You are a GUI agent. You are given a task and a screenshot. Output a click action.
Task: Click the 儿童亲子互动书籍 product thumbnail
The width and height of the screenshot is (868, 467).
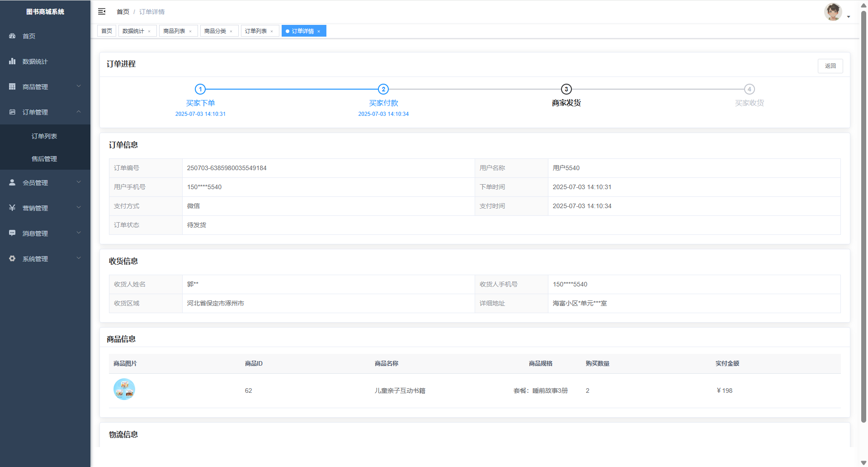click(x=124, y=389)
